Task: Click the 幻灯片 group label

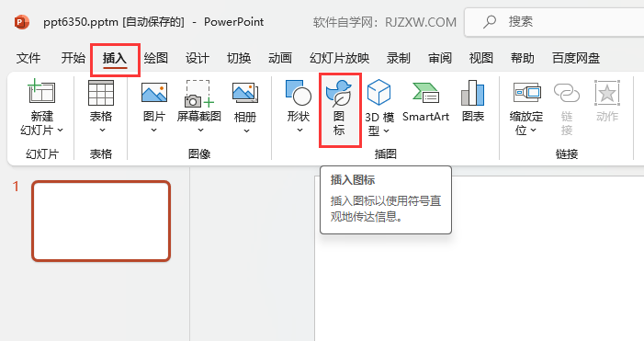Action: tap(42, 154)
